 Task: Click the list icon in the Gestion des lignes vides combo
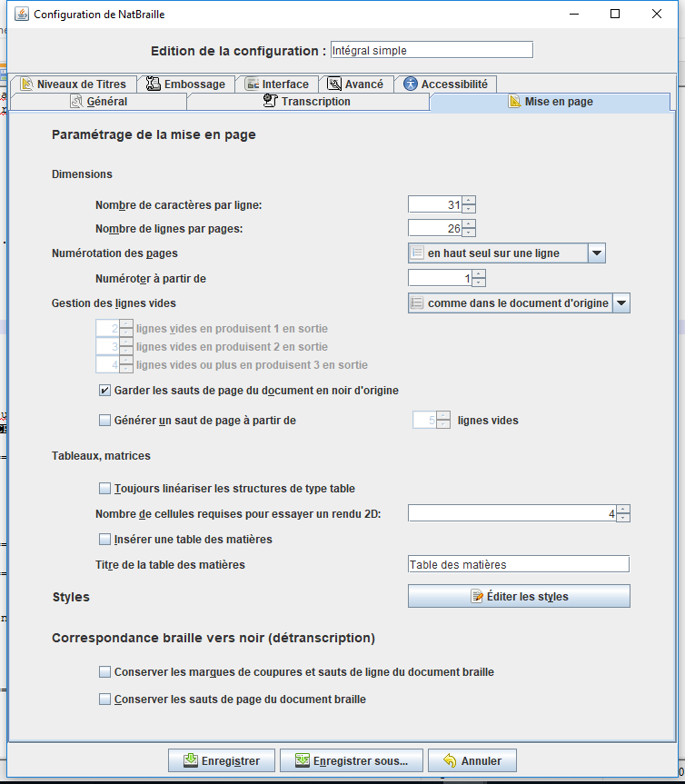click(x=417, y=303)
